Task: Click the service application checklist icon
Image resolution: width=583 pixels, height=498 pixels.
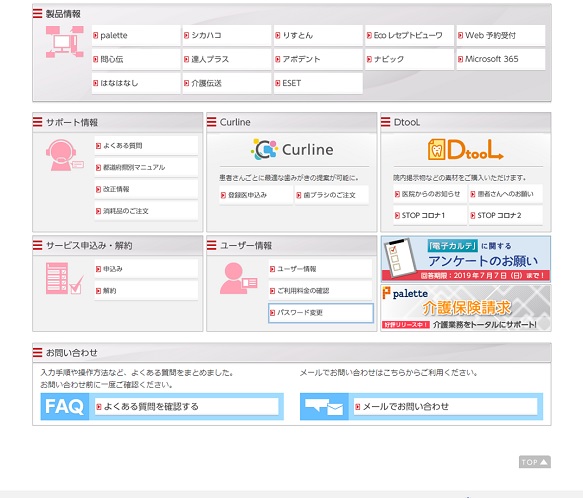Action: click(x=64, y=278)
